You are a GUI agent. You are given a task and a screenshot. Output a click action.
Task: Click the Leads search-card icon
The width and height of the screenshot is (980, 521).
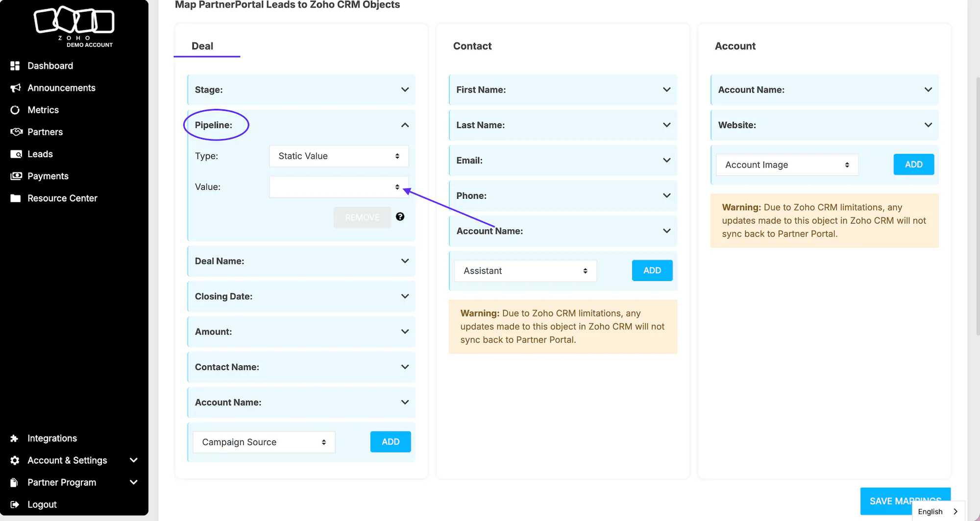click(x=16, y=154)
